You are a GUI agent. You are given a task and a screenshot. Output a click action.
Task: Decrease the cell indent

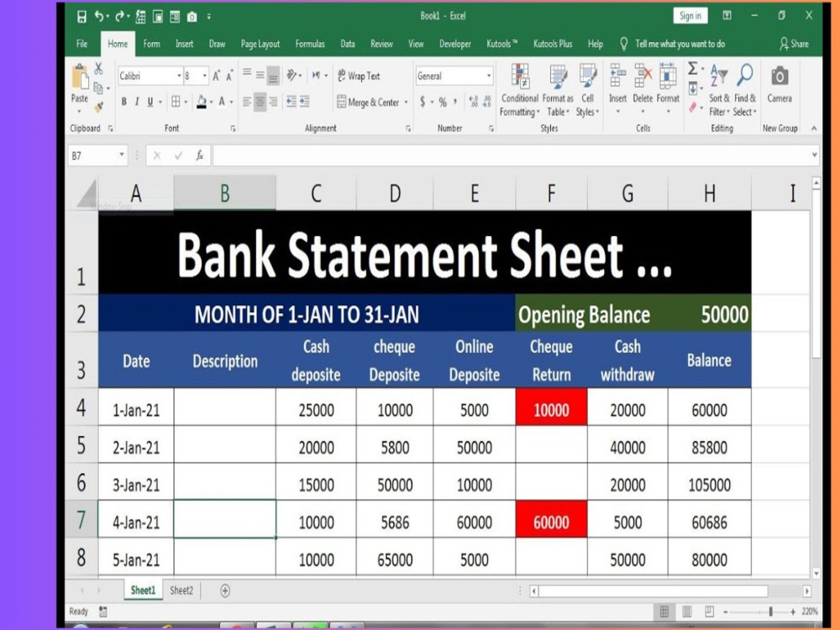tap(291, 102)
